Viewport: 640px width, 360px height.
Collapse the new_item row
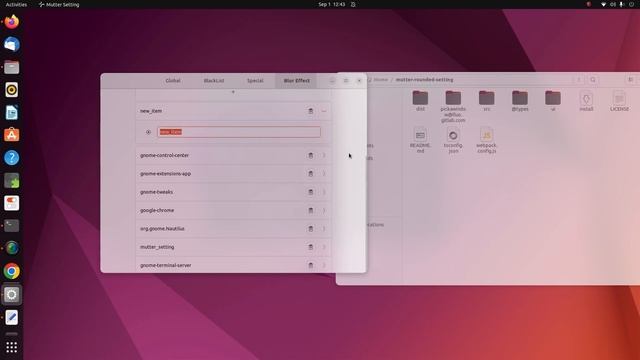[324, 111]
